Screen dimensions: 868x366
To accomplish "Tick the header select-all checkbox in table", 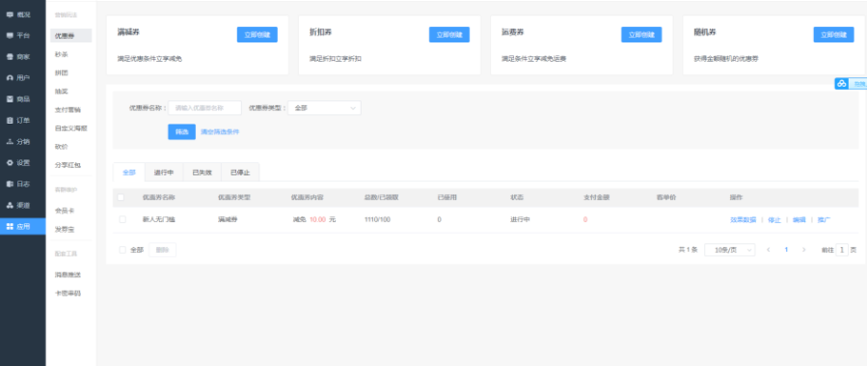I will 121,197.
